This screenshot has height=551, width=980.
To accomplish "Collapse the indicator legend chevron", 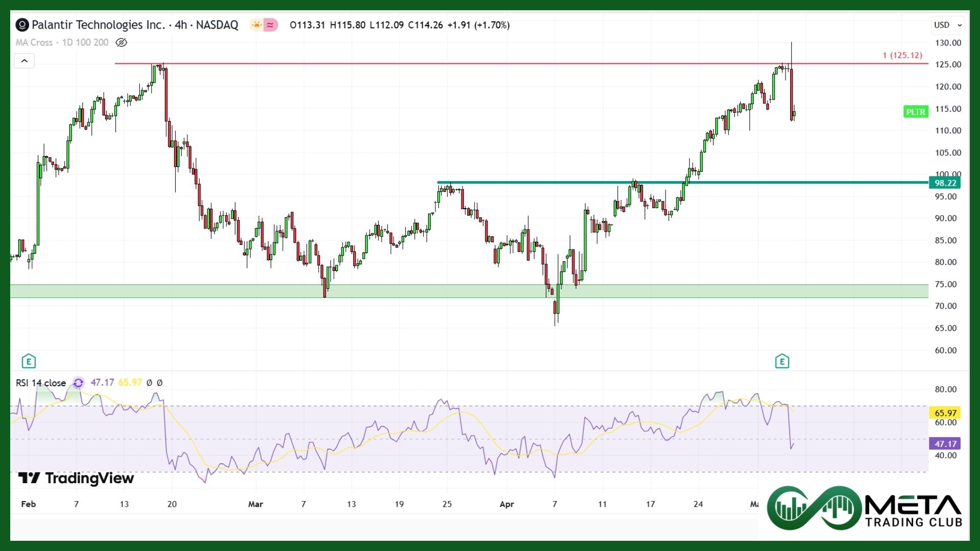I will tap(24, 61).
